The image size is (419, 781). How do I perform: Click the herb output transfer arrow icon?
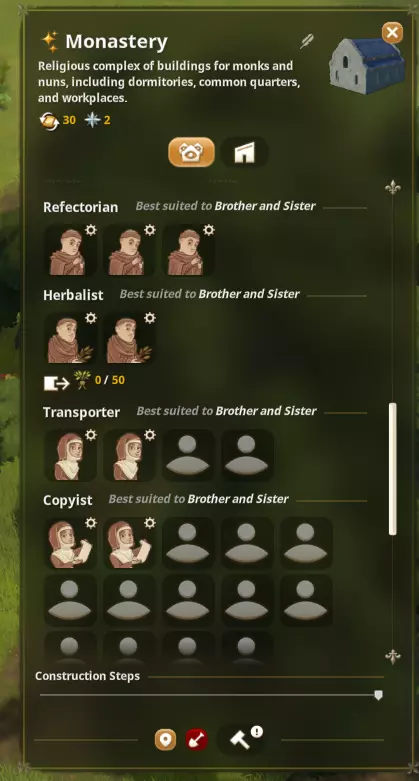56,383
